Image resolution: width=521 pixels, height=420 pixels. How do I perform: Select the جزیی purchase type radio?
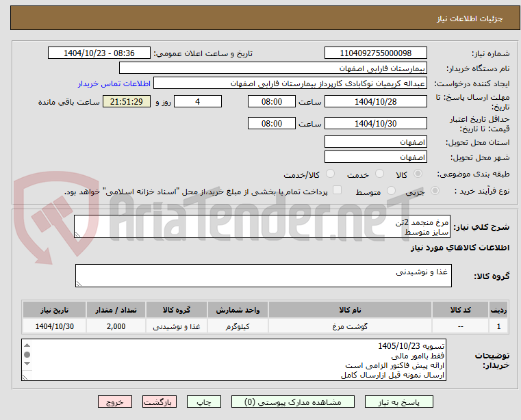[x=435, y=191]
